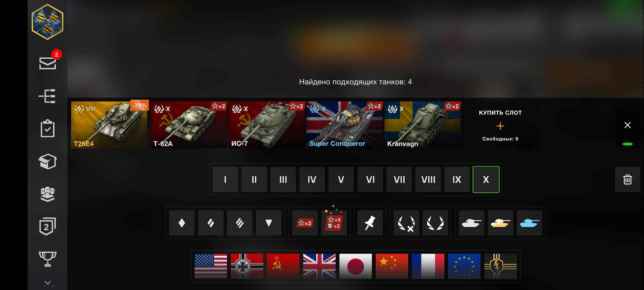Select the tier V filter tab
The width and height of the screenshot is (644, 290).
(341, 179)
